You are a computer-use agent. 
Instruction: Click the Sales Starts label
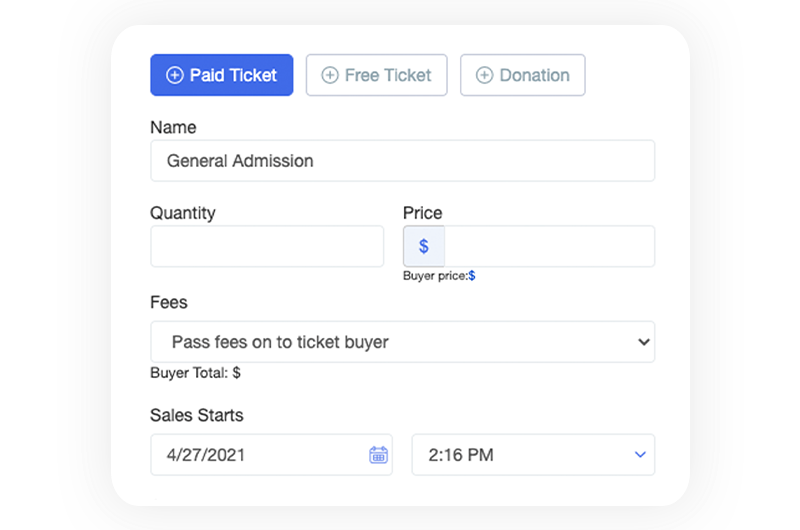click(x=197, y=415)
